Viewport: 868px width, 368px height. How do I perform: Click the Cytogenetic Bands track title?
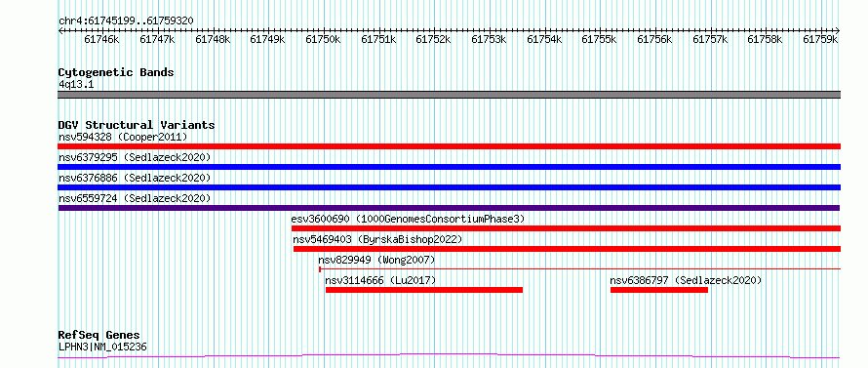point(116,72)
